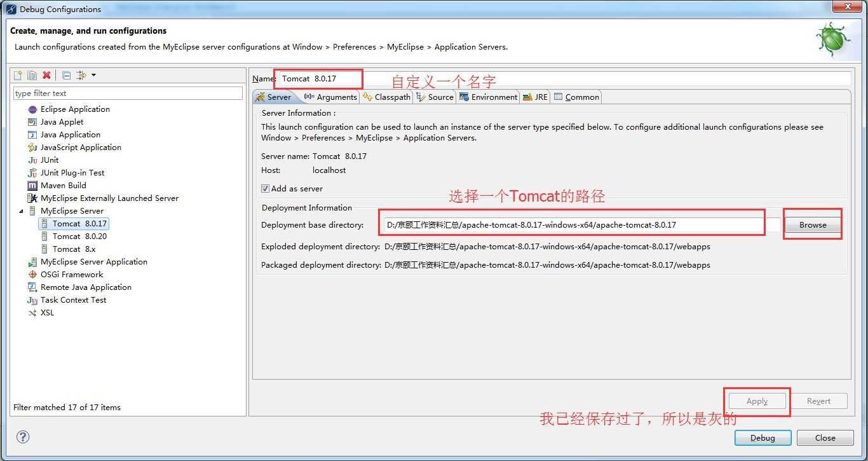Switch to the Classpath tab

pos(387,97)
